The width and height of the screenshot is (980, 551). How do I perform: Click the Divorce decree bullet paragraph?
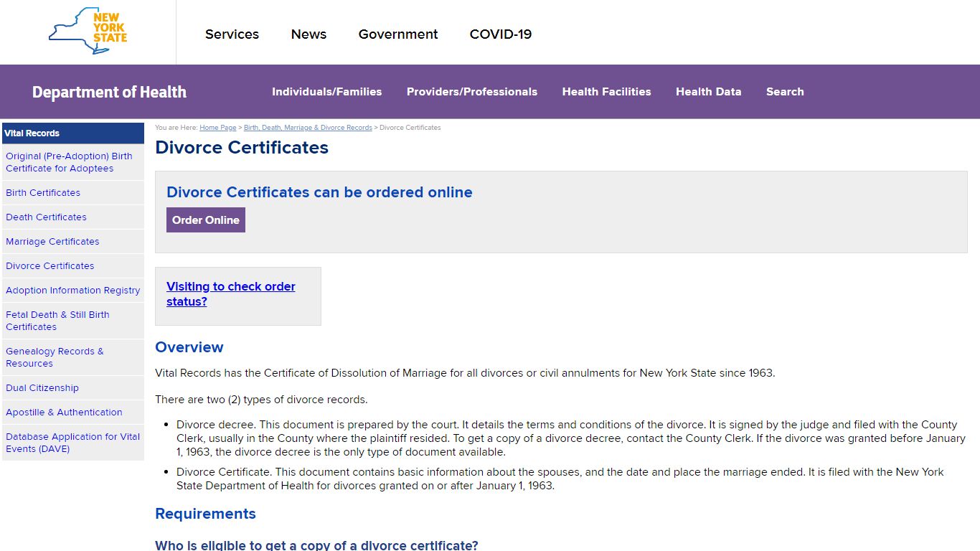[x=571, y=438]
